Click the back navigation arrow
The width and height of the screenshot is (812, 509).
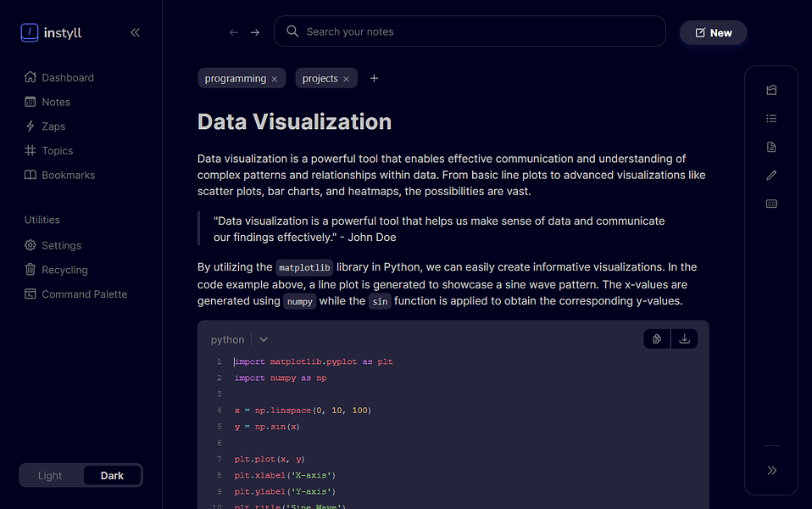click(234, 32)
